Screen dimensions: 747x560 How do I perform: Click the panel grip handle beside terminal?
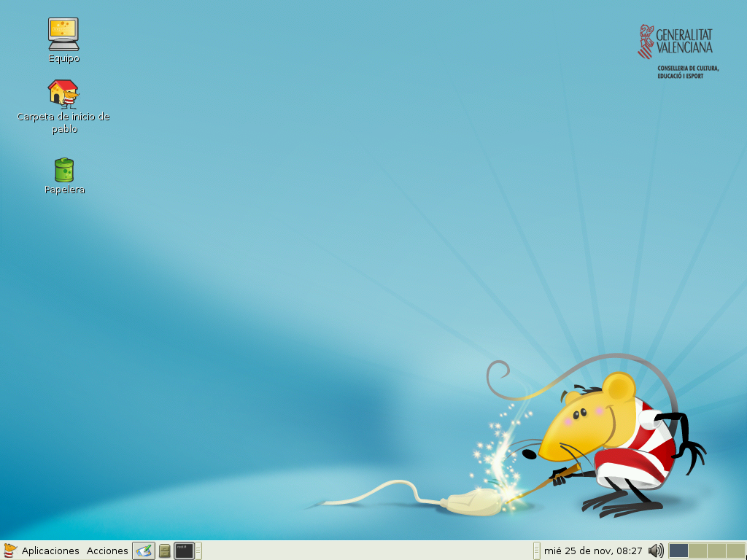198,551
